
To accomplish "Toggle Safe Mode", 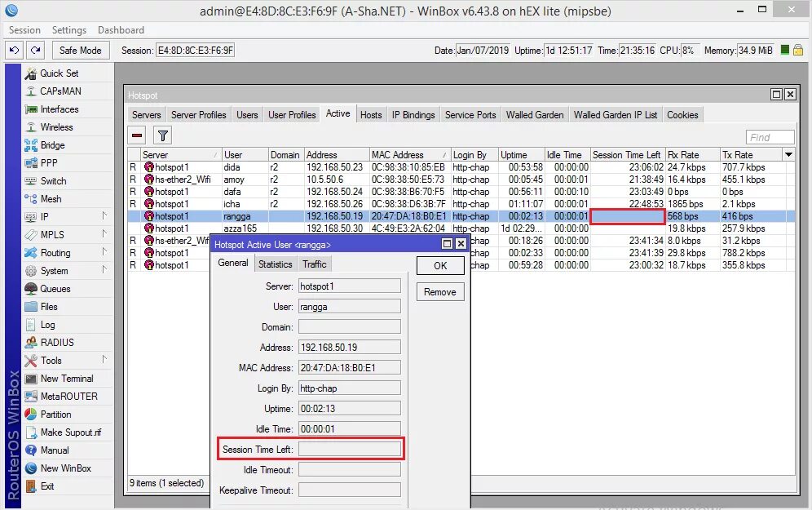I will point(80,51).
